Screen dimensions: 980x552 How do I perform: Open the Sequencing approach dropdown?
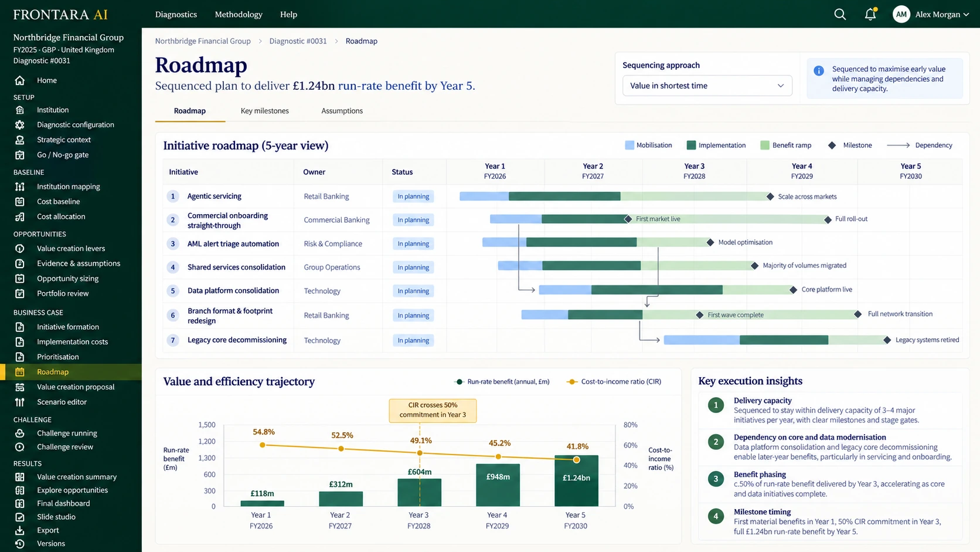(707, 86)
